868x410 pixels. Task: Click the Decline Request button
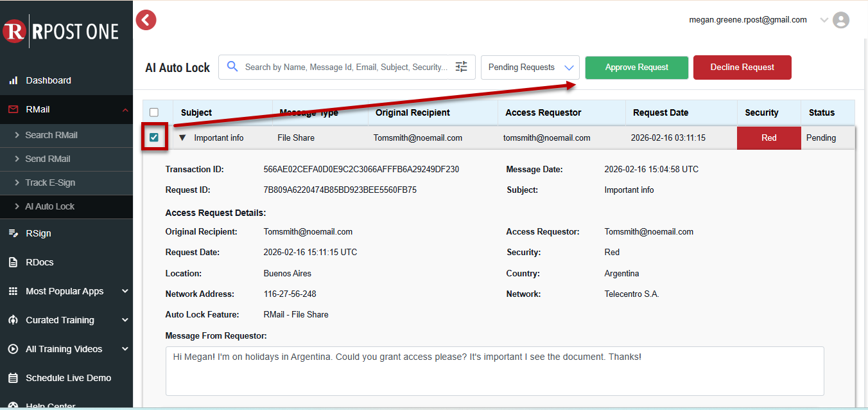(x=742, y=67)
